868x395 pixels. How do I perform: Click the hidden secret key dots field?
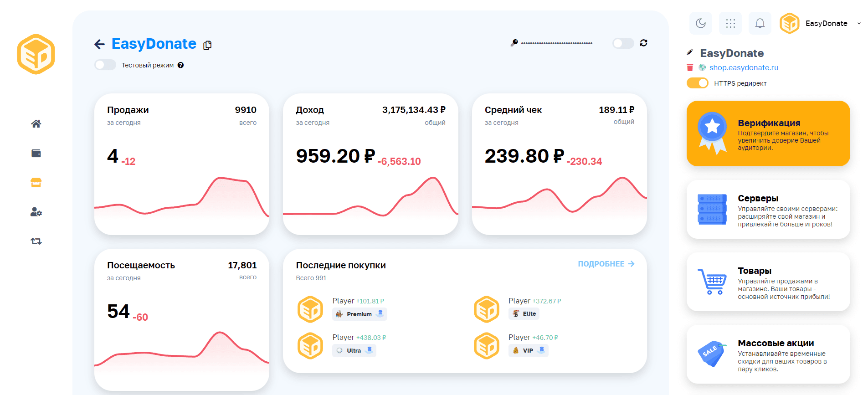point(557,43)
